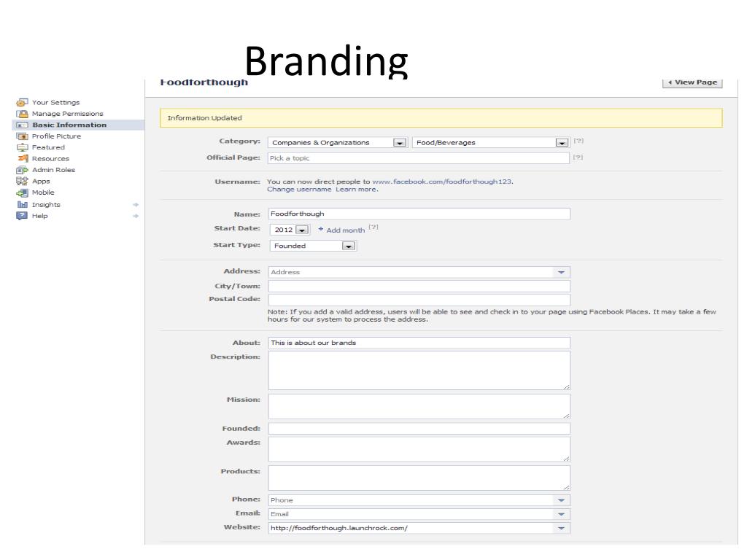Click the Your Settings sidebar icon
747x560 pixels.
coord(22,102)
